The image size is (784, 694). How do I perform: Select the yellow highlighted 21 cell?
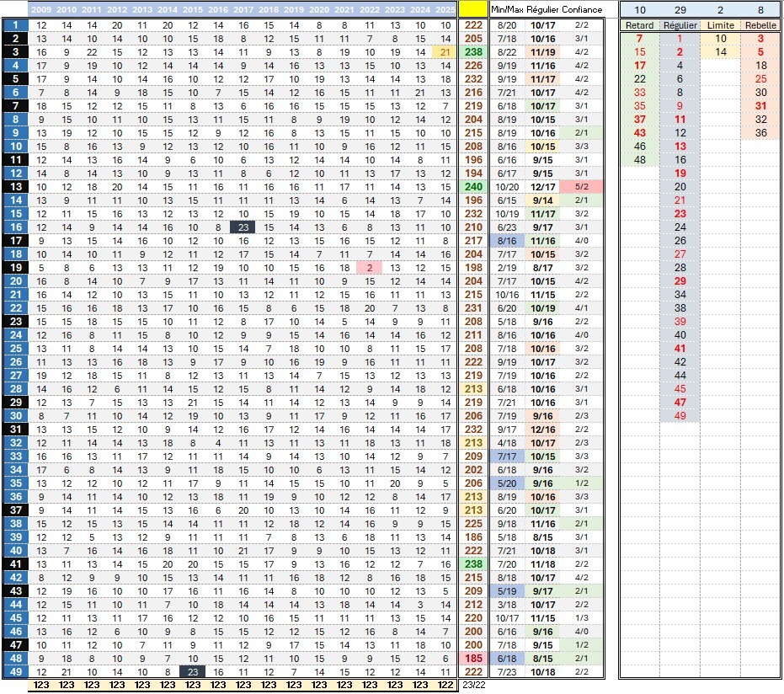[445, 51]
